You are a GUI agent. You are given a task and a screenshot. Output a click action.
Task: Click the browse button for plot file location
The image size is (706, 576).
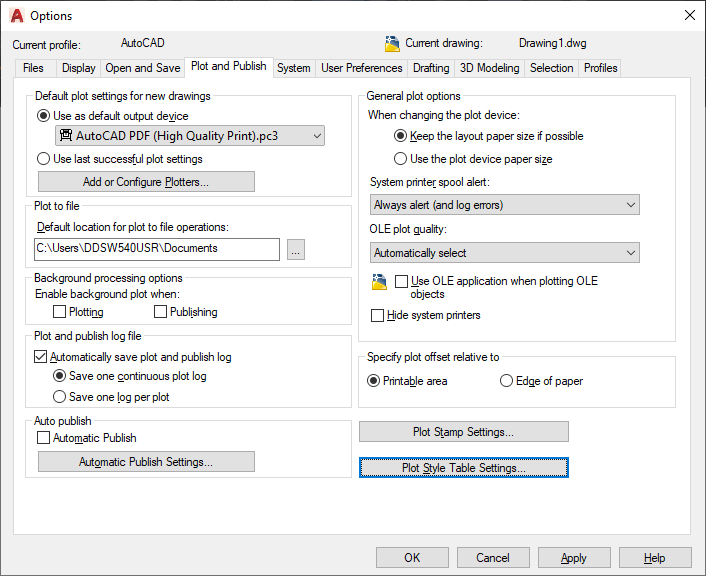(295, 249)
